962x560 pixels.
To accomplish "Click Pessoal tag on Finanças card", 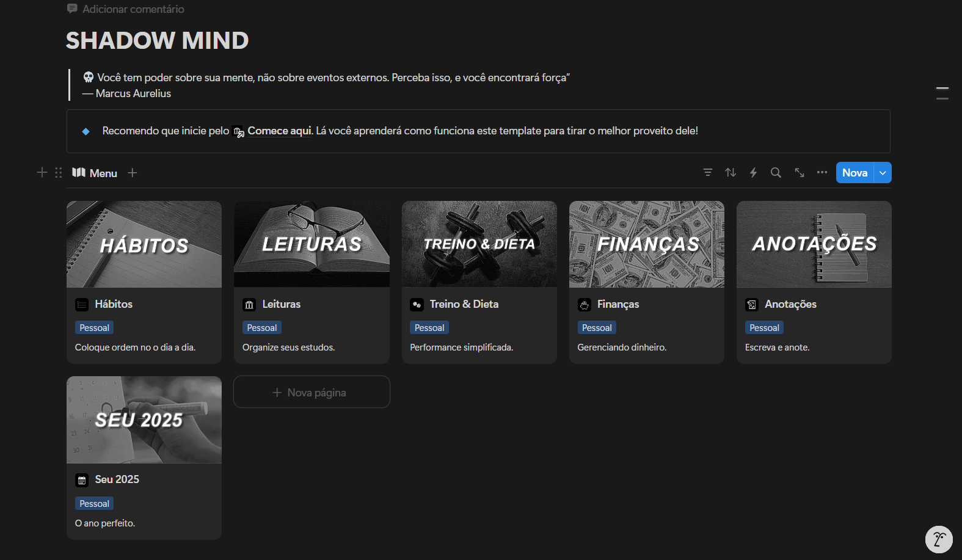I will click(597, 328).
